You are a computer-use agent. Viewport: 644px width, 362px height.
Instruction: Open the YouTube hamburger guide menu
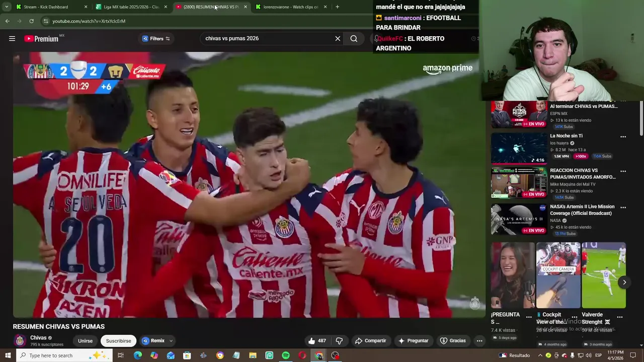pos(12,39)
